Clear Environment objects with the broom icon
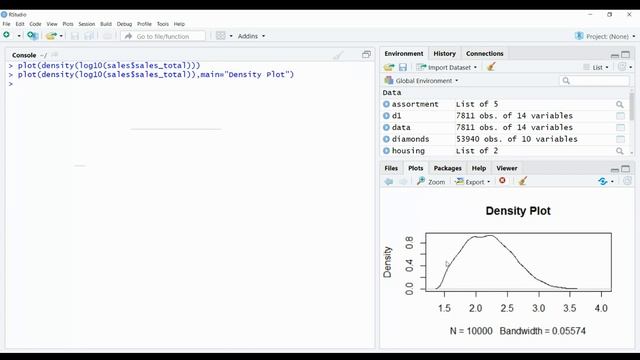The width and height of the screenshot is (640, 360). tap(491, 67)
